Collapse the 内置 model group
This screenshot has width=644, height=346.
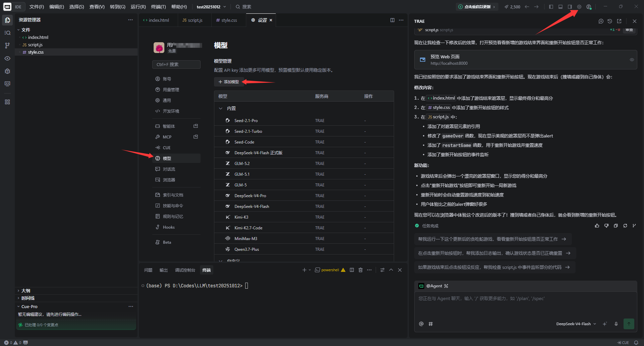221,108
